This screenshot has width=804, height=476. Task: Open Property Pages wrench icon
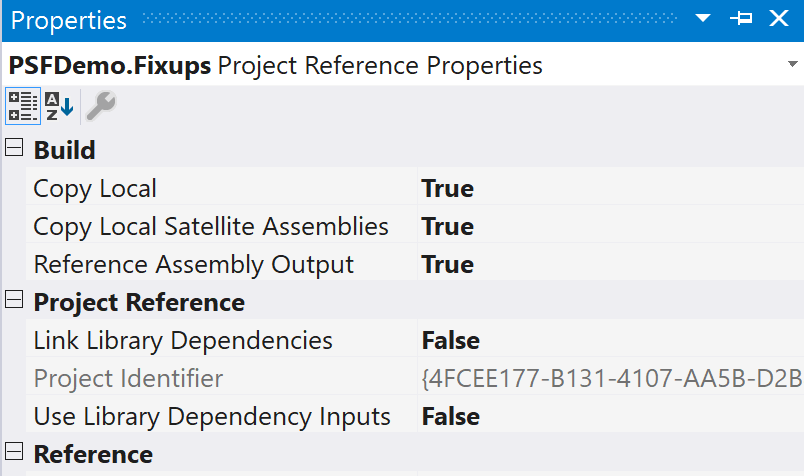(x=99, y=104)
